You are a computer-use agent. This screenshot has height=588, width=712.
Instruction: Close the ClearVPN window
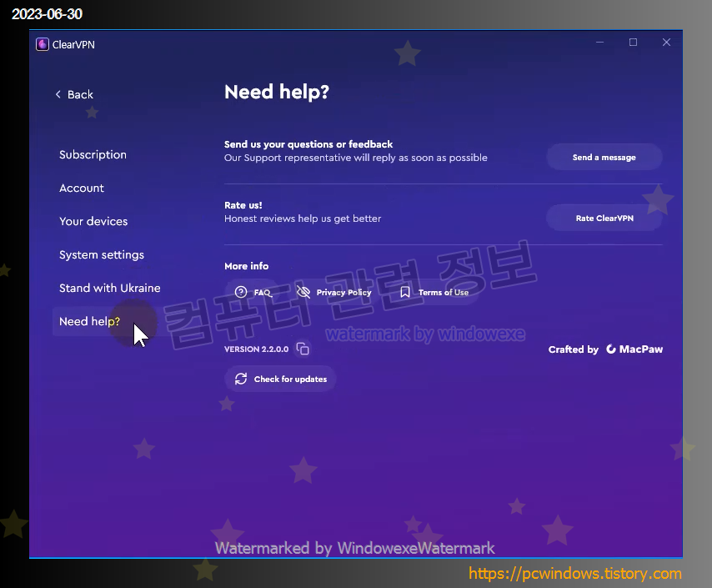coord(666,43)
